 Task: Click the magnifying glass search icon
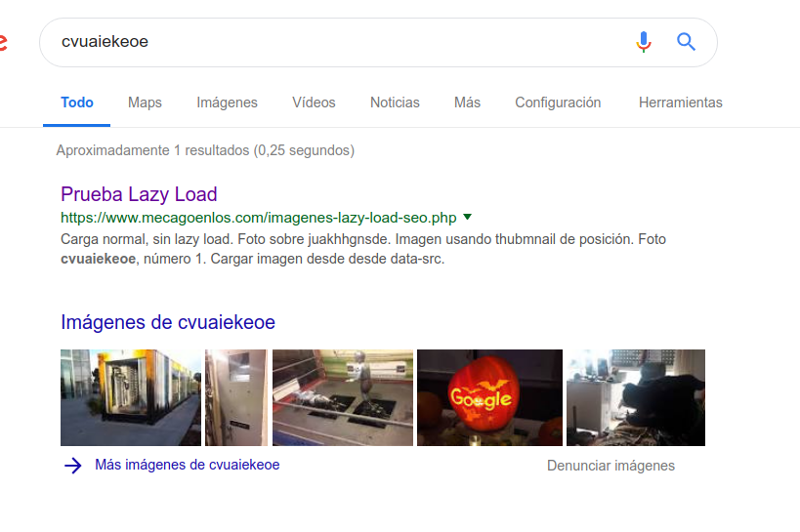click(x=686, y=42)
